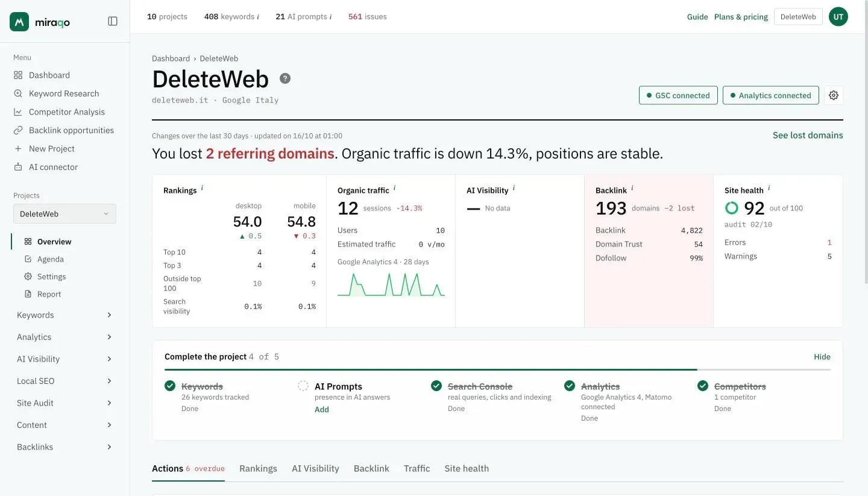Click the help question mark beside DeleteWeb
The image size is (868, 496).
pos(285,78)
